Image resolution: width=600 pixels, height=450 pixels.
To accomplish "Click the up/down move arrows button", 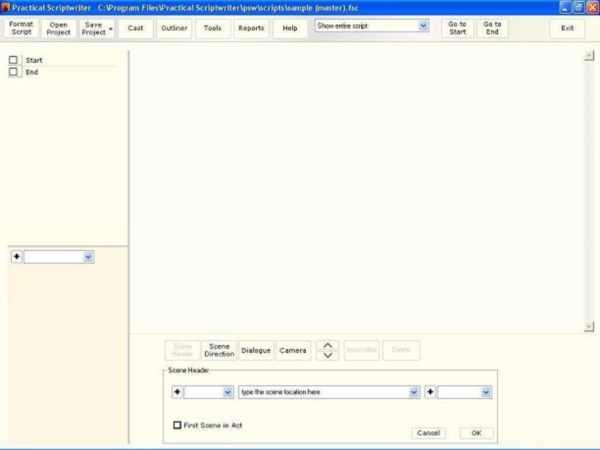I will [x=327, y=350].
